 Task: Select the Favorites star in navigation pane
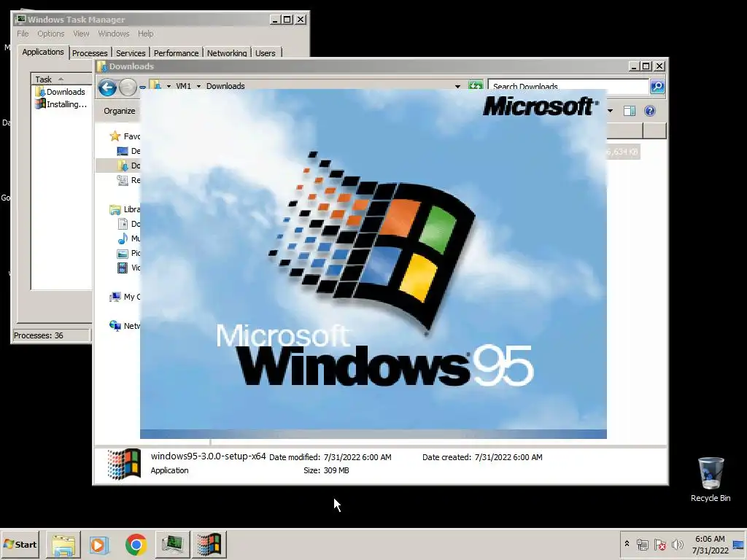click(x=115, y=136)
